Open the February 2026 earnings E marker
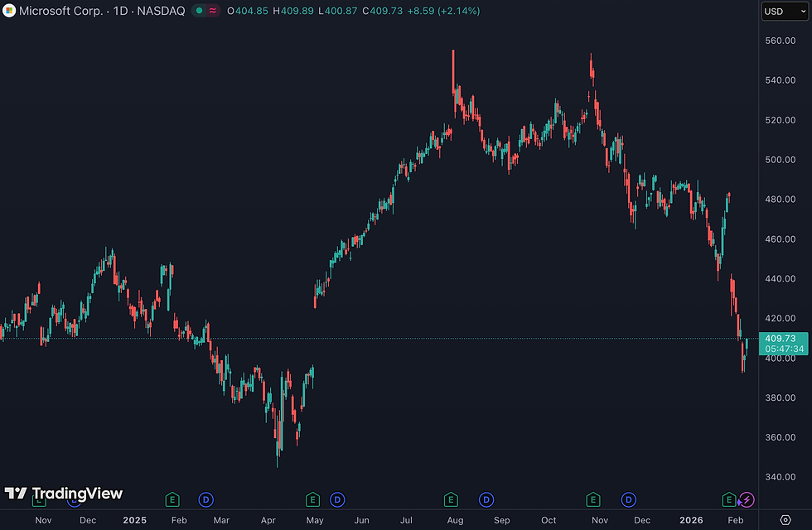 (x=728, y=500)
